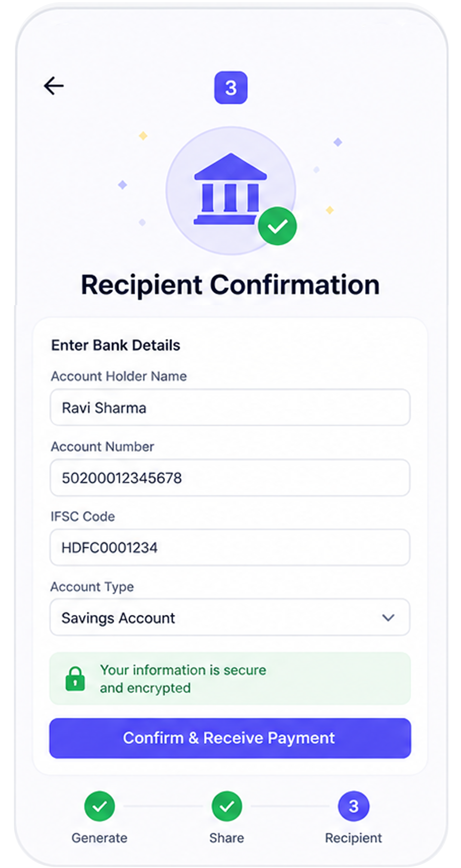461x868 pixels.
Task: Select the Share step checkmark circle
Action: [227, 806]
